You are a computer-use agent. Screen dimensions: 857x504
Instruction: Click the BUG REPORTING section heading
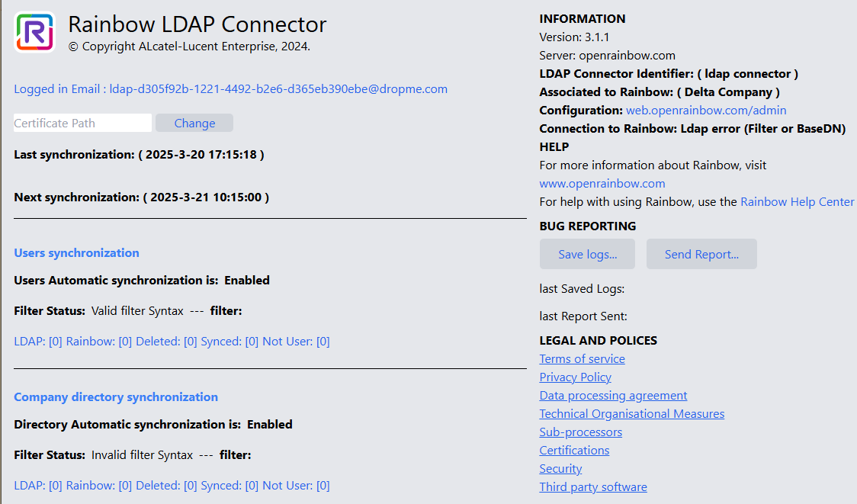click(588, 226)
